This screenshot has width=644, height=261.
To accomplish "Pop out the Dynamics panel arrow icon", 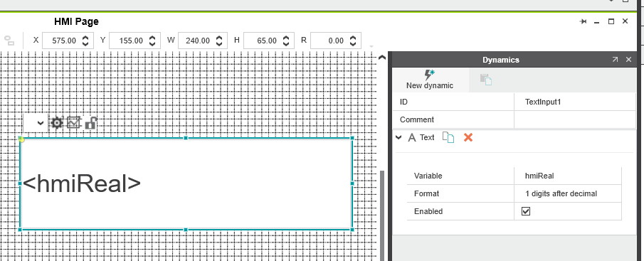I will click(x=615, y=60).
